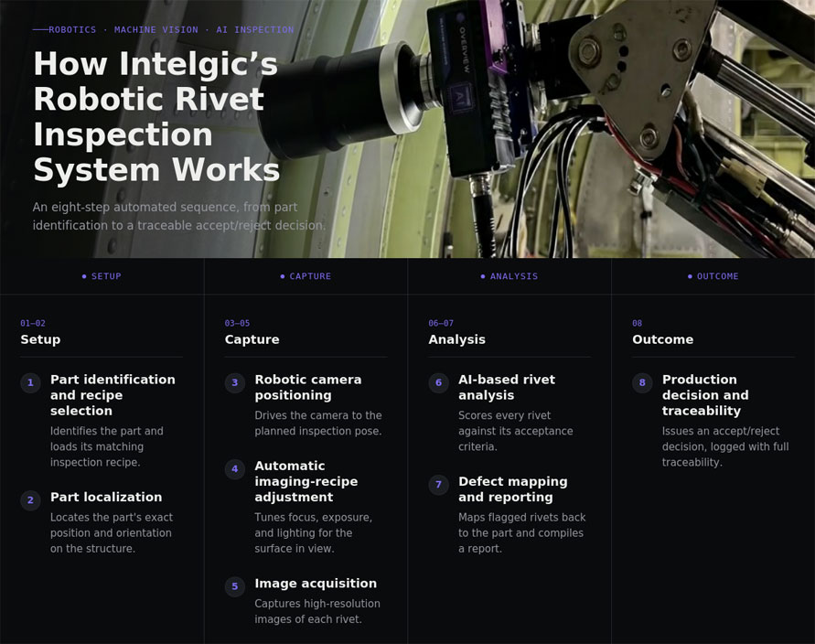Click the '06–07' step range label

click(x=441, y=323)
